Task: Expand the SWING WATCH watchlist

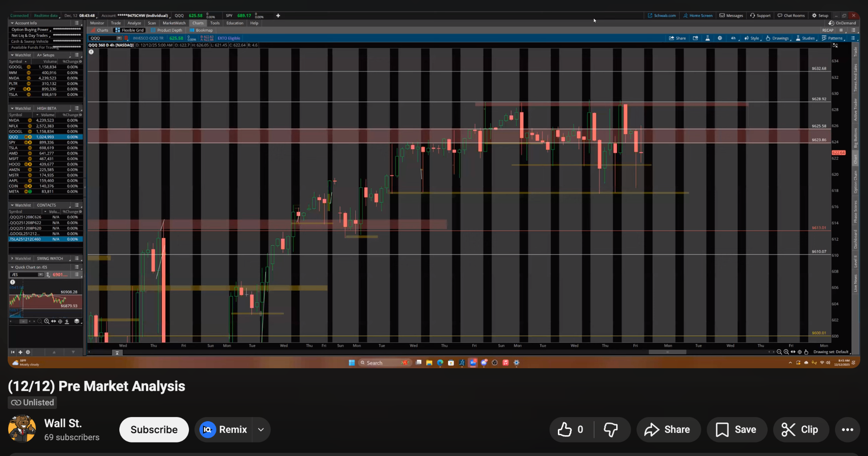Action: click(x=12, y=259)
